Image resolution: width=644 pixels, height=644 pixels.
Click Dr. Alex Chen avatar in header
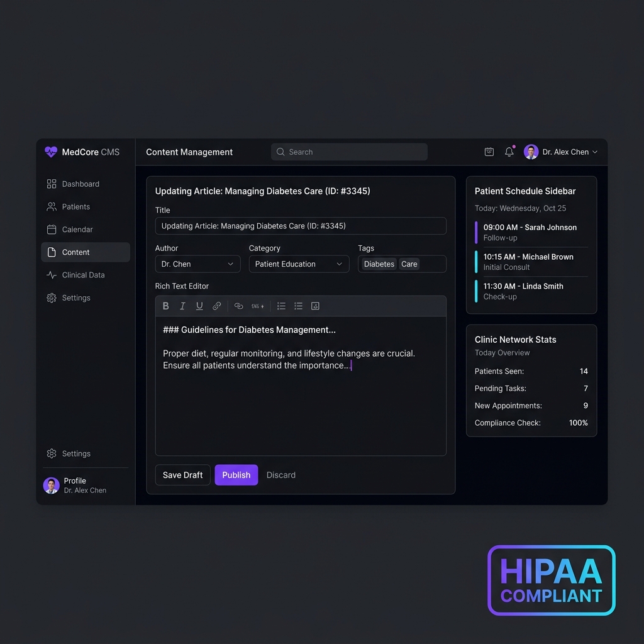pos(531,152)
